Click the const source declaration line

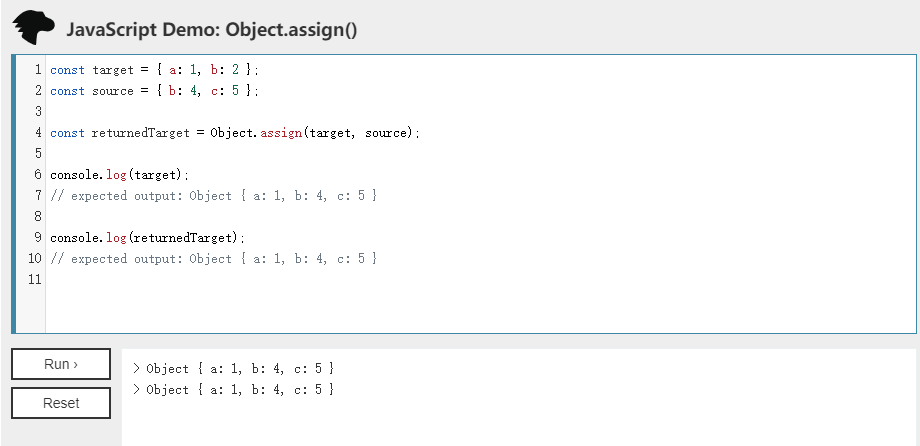click(x=154, y=91)
